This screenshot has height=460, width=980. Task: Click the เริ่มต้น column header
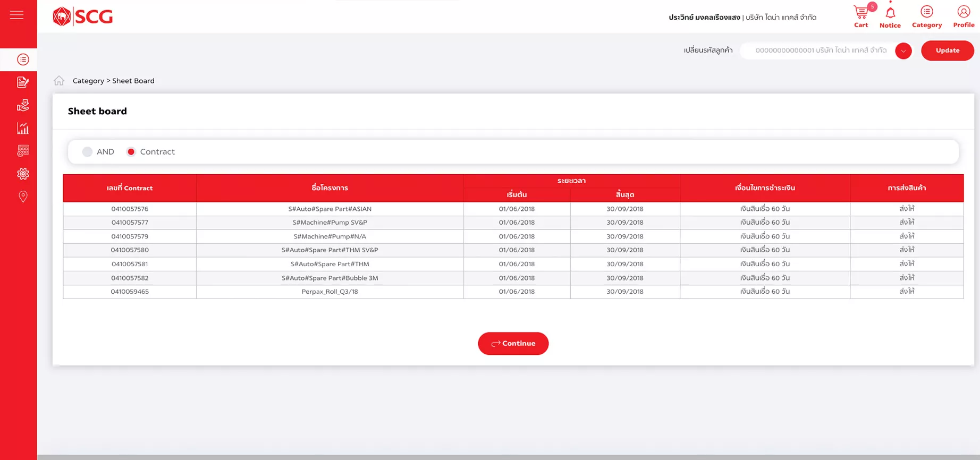(517, 195)
